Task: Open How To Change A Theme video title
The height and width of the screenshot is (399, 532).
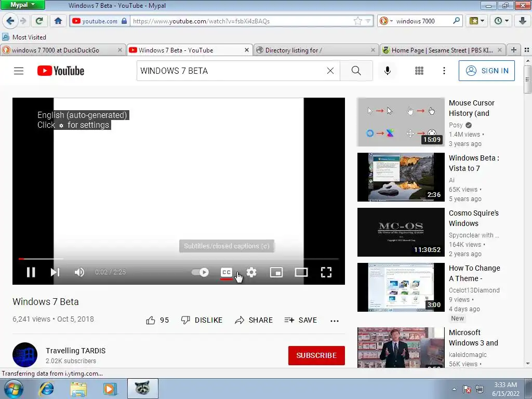Action: [x=474, y=273]
